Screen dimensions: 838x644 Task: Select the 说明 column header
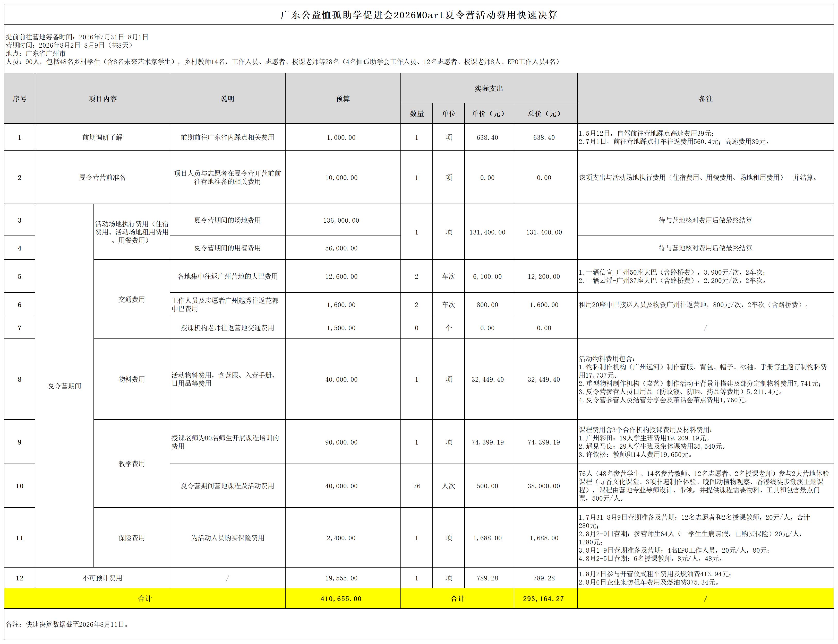(227, 99)
